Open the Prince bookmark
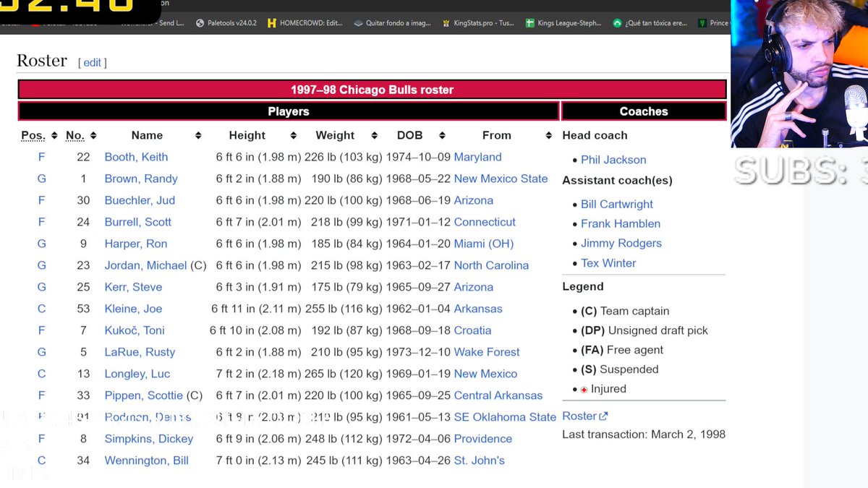 pos(712,23)
